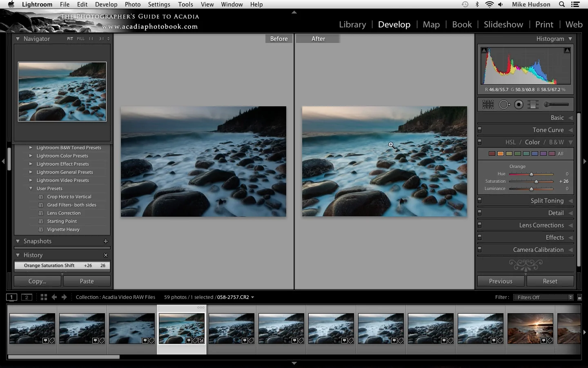Open Notification Center list icon

pos(575,4)
